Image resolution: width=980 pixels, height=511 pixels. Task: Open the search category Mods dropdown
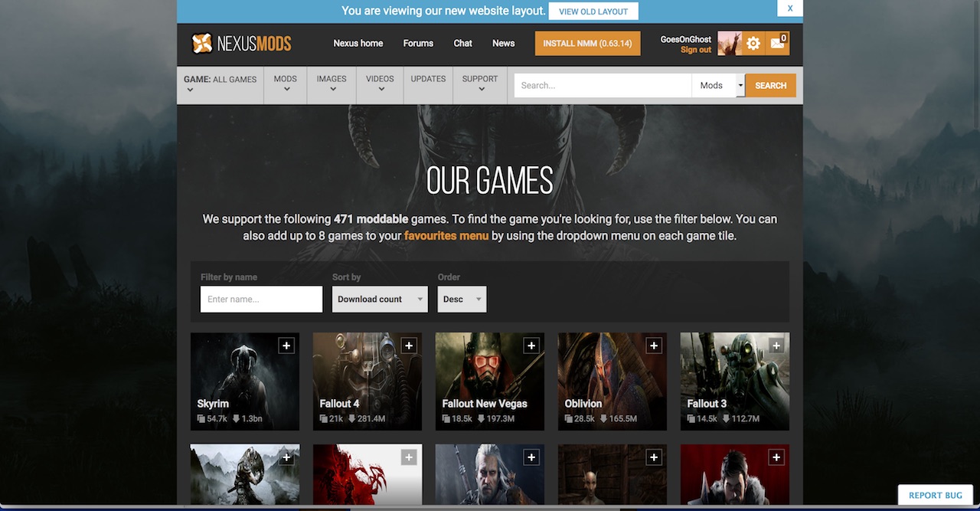pyautogui.click(x=718, y=86)
